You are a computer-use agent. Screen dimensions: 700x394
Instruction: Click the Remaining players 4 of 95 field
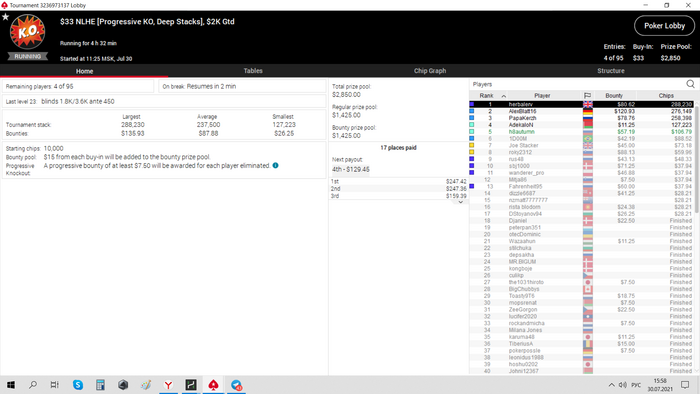coord(78,86)
